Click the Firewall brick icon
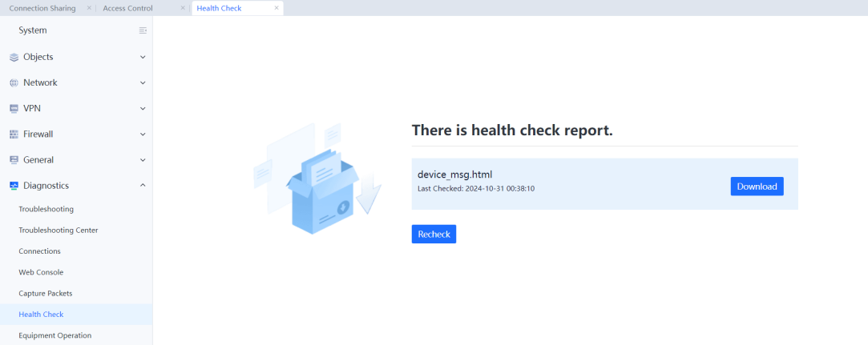The width and height of the screenshot is (868, 345). point(14,134)
